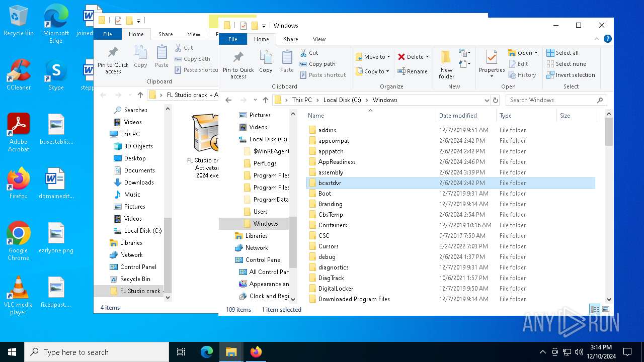The width and height of the screenshot is (644, 362).
Task: Select Home tab in Windows window
Action: coord(261,39)
